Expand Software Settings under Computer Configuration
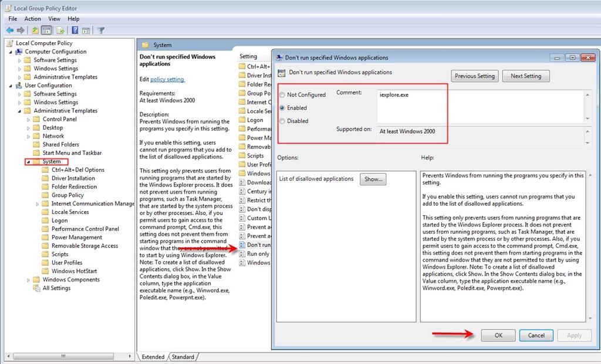 [x=19, y=60]
